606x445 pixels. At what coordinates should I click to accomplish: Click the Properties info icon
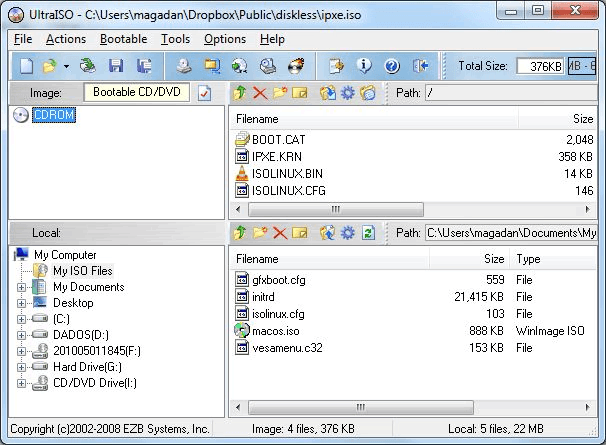(364, 66)
